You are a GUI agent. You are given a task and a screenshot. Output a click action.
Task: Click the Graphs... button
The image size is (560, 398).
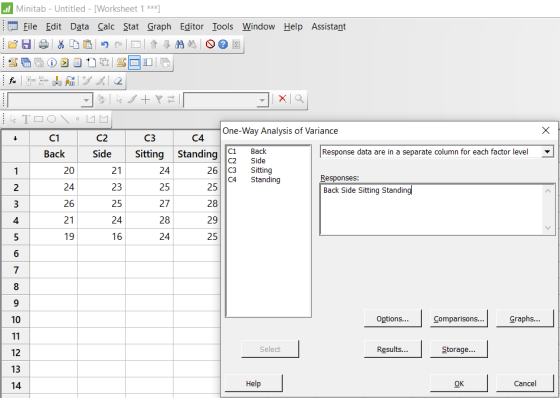[525, 319]
